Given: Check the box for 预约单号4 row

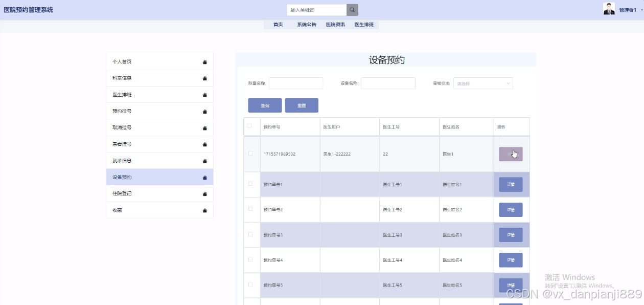Looking at the screenshot, I should pyautogui.click(x=250, y=259).
